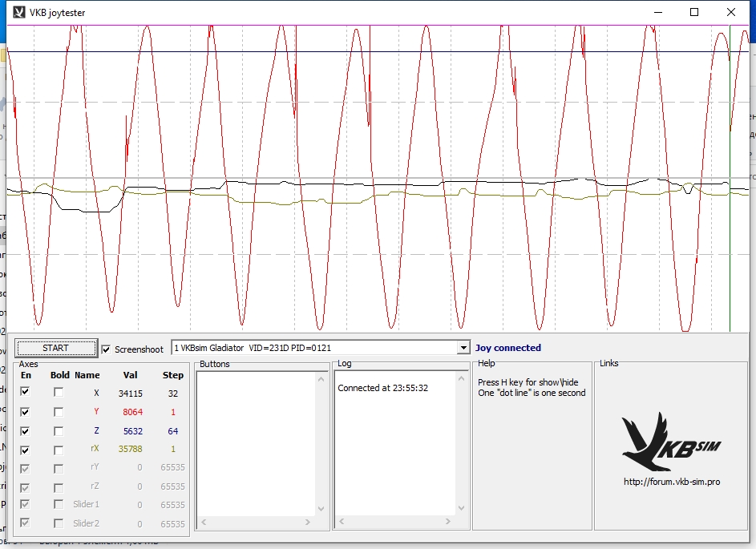Viewport: 756px width, 549px height.
Task: Disable the Y axis En checkbox
Action: 25,412
